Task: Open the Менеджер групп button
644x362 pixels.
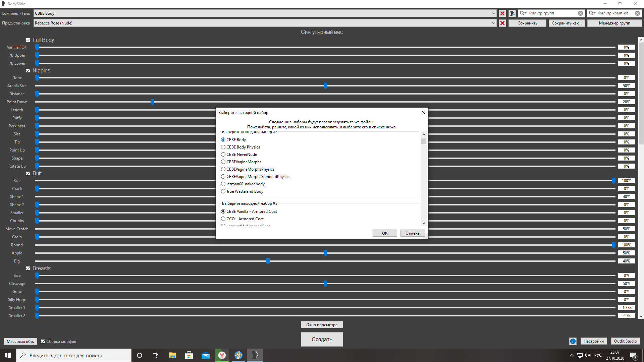Action: [614, 23]
